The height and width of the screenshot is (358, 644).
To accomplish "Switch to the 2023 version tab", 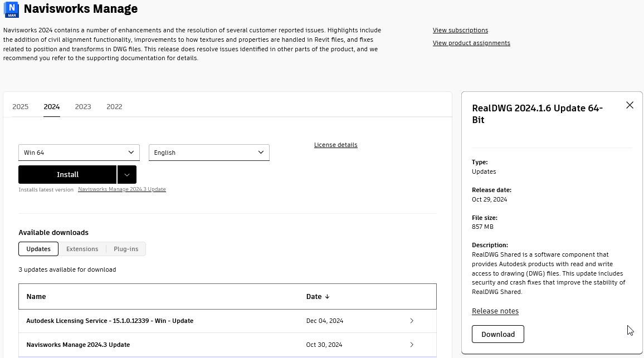I will [x=83, y=107].
